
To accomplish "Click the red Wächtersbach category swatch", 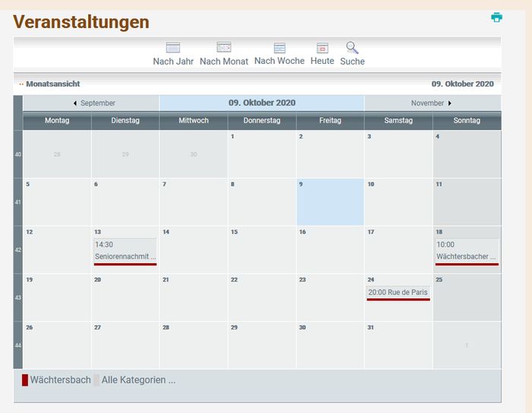I will 25,380.
